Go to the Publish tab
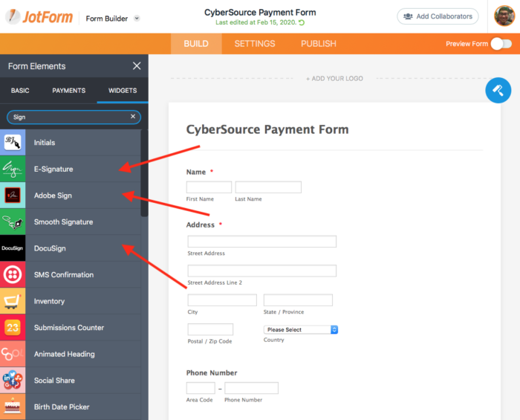Viewport: 520px width, 420px height. (319, 44)
